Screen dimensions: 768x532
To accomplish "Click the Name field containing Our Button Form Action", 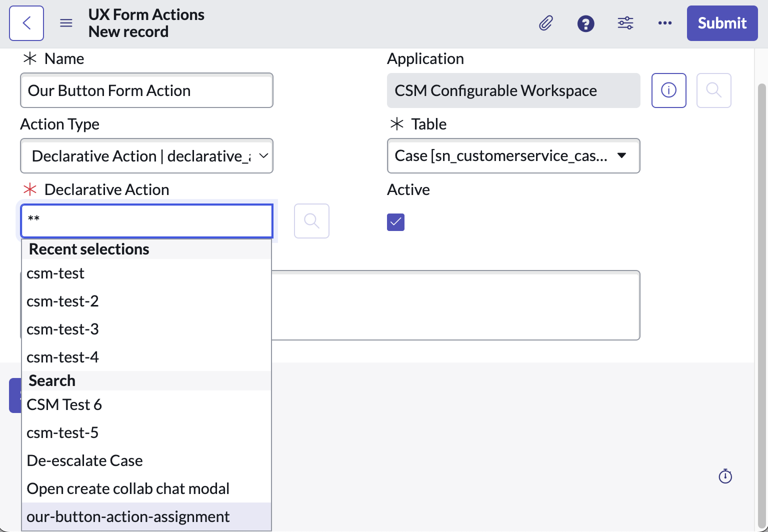I will (146, 90).
